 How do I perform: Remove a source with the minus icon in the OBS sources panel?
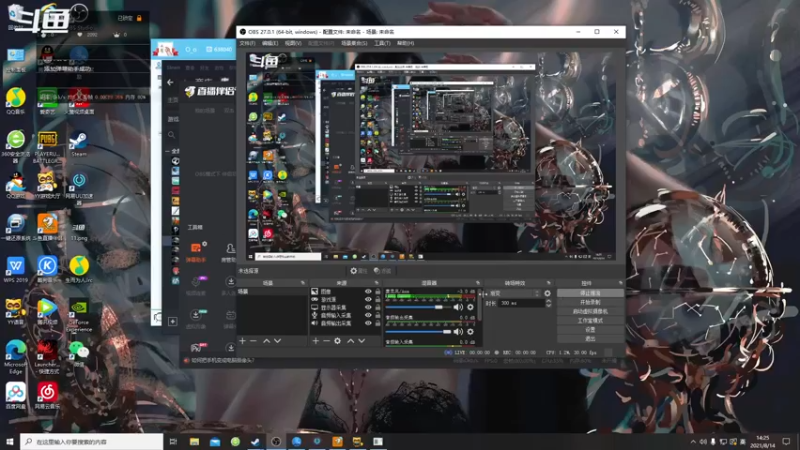pyautogui.click(x=327, y=341)
